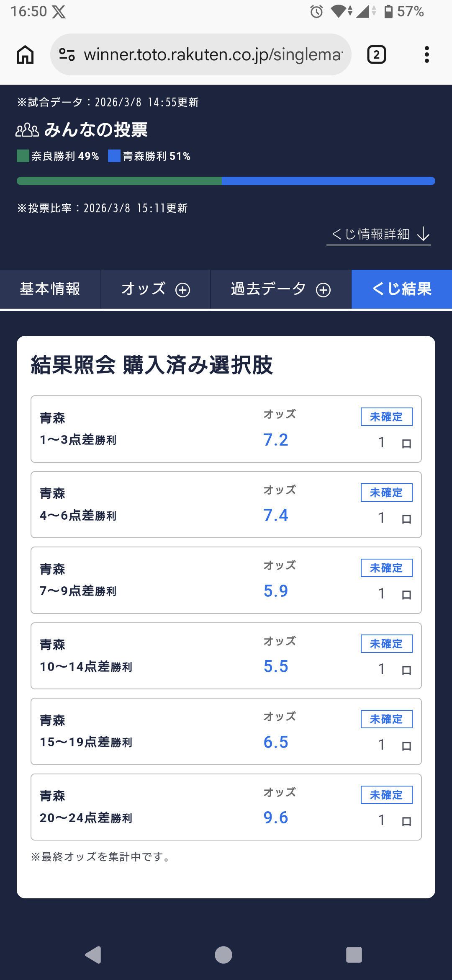This screenshot has width=452, height=980.
Task: Open the tab switcher showing 2 tabs
Action: click(376, 54)
